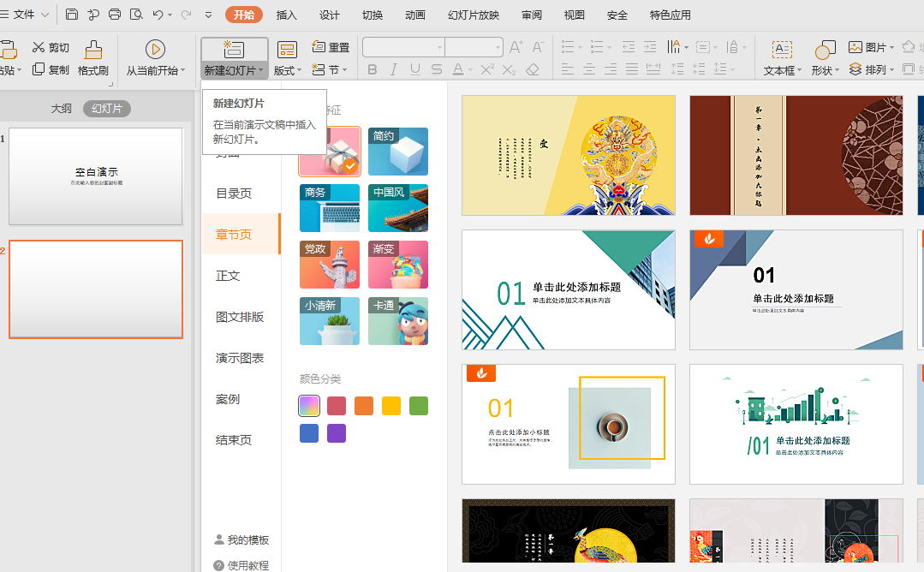Click the Print icon in quick access toolbar
The image size is (924, 572).
[115, 15]
